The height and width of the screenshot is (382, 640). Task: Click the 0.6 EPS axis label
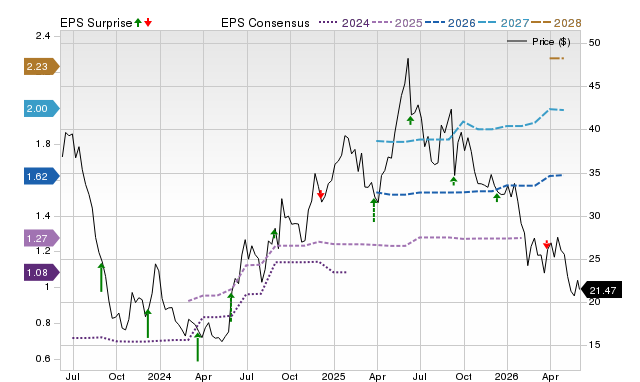point(42,359)
